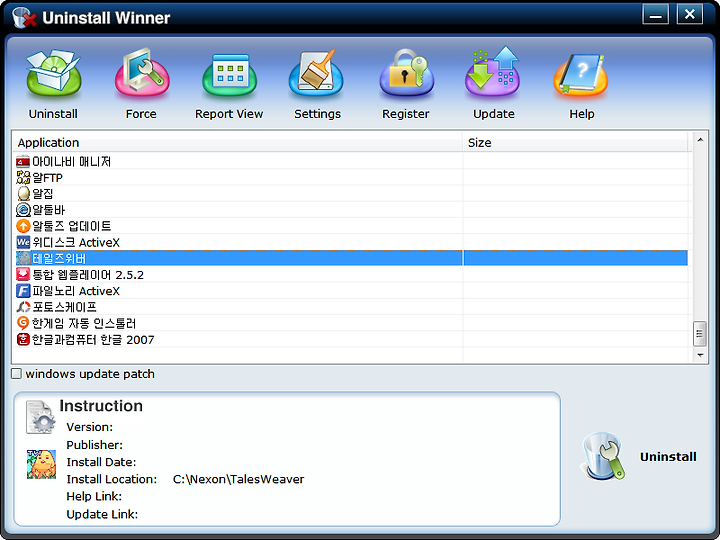Minimize the Uninstall Winner window
This screenshot has width=720, height=540.
(x=655, y=15)
